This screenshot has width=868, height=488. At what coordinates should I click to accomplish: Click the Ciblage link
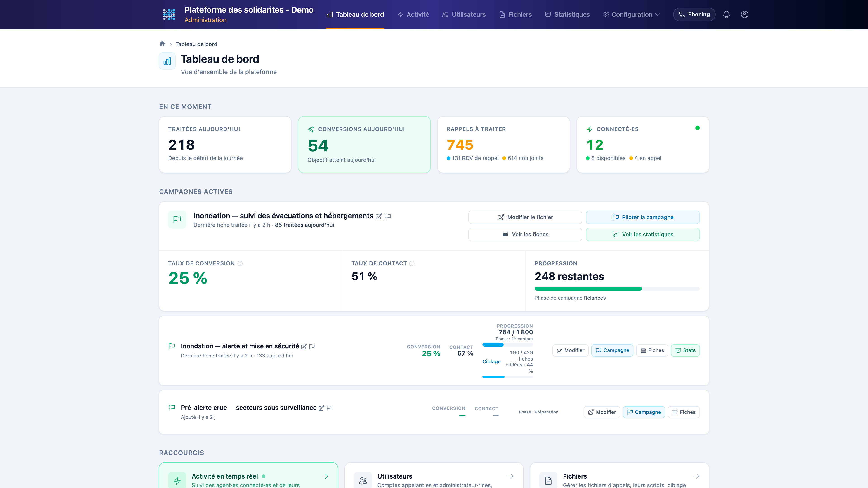491,362
